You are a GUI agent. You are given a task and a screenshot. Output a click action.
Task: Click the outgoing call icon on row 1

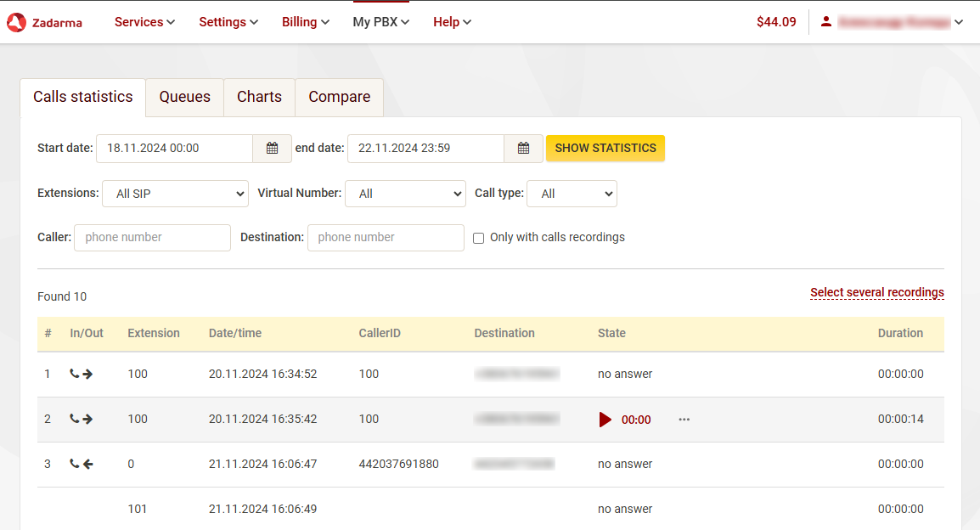coord(81,374)
